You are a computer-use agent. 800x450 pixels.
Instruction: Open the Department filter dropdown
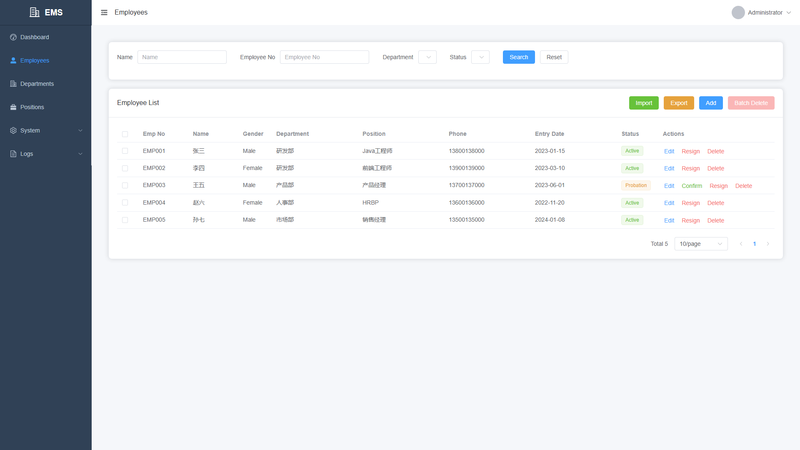(x=428, y=57)
